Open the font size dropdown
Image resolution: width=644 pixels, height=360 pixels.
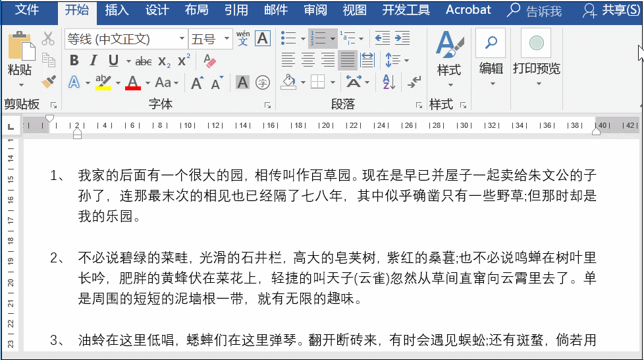click(227, 39)
